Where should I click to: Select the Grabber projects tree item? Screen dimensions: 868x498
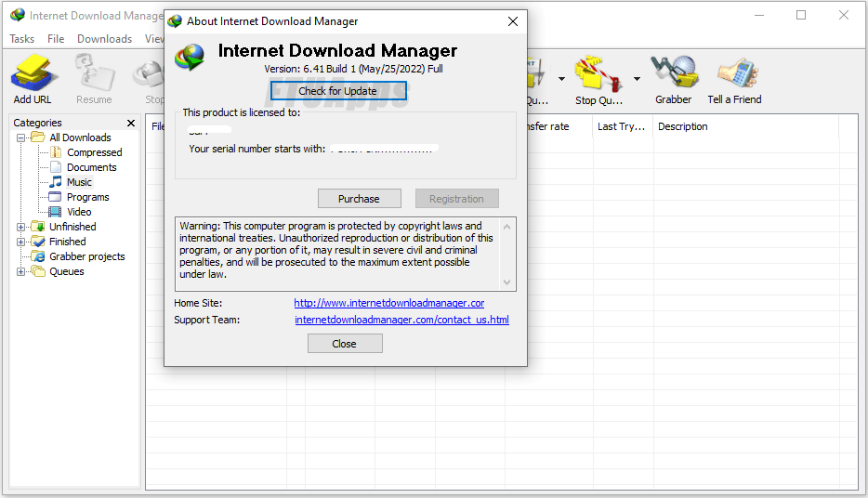[x=87, y=256]
